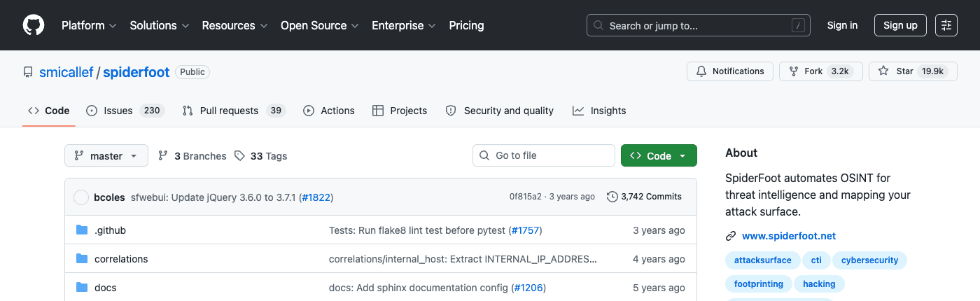
Task: Focus the Search or jump to field
Action: 699,25
